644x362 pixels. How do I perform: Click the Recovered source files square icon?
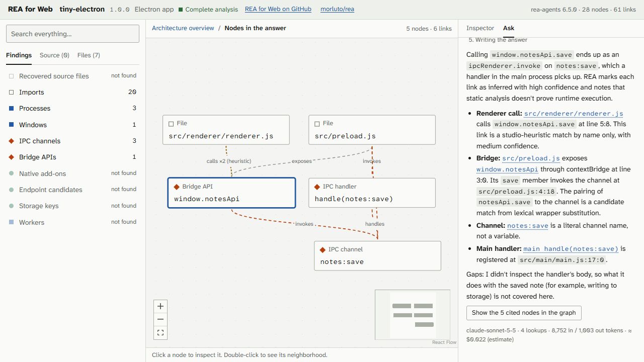pyautogui.click(x=12, y=76)
